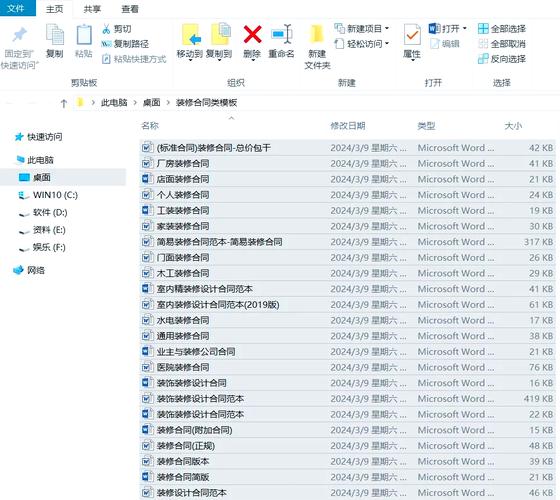Click the Copy (复制) ribbon icon
This screenshot has width=560, height=500.
tap(55, 35)
